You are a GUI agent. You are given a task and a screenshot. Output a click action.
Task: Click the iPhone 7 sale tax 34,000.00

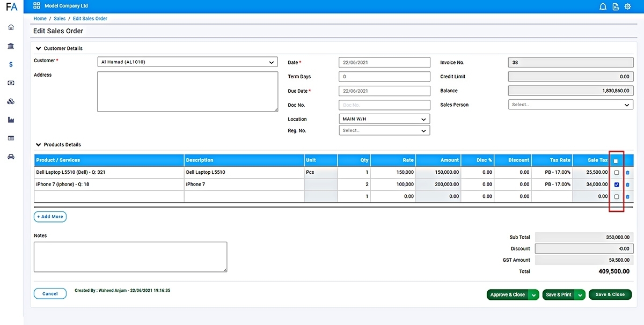coord(591,184)
